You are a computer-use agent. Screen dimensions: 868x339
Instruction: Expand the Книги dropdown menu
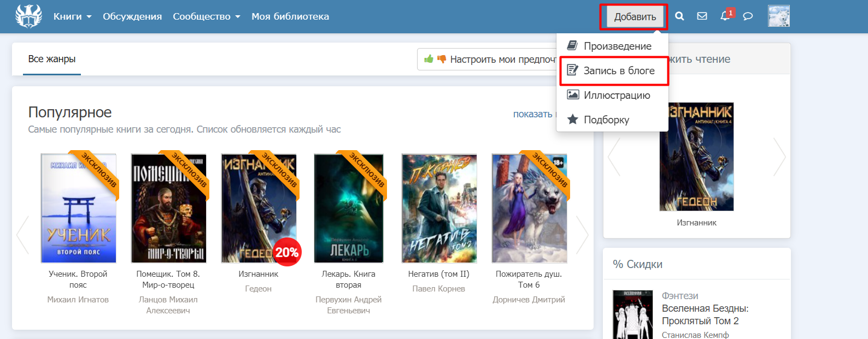(72, 16)
